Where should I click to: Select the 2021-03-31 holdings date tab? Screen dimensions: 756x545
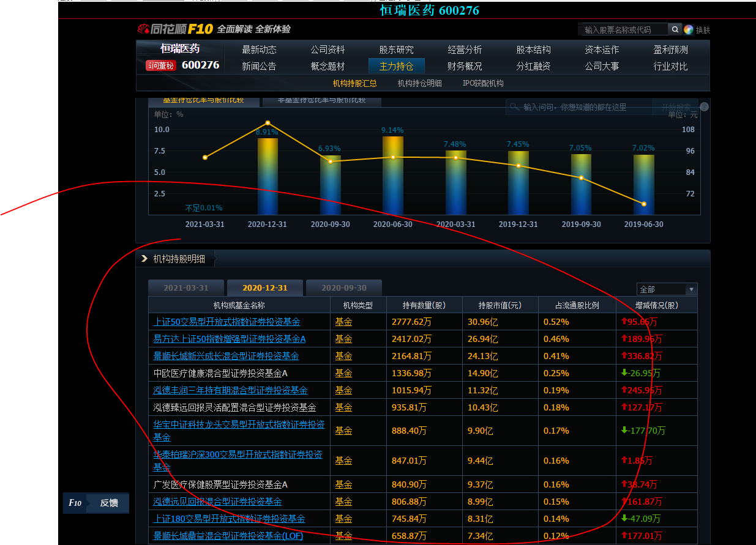click(x=186, y=288)
